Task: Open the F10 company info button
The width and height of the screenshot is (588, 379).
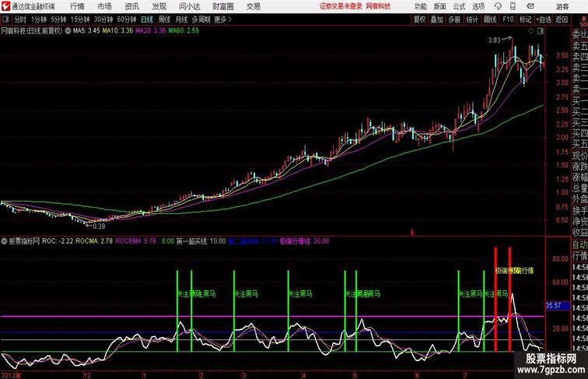Action: point(508,19)
